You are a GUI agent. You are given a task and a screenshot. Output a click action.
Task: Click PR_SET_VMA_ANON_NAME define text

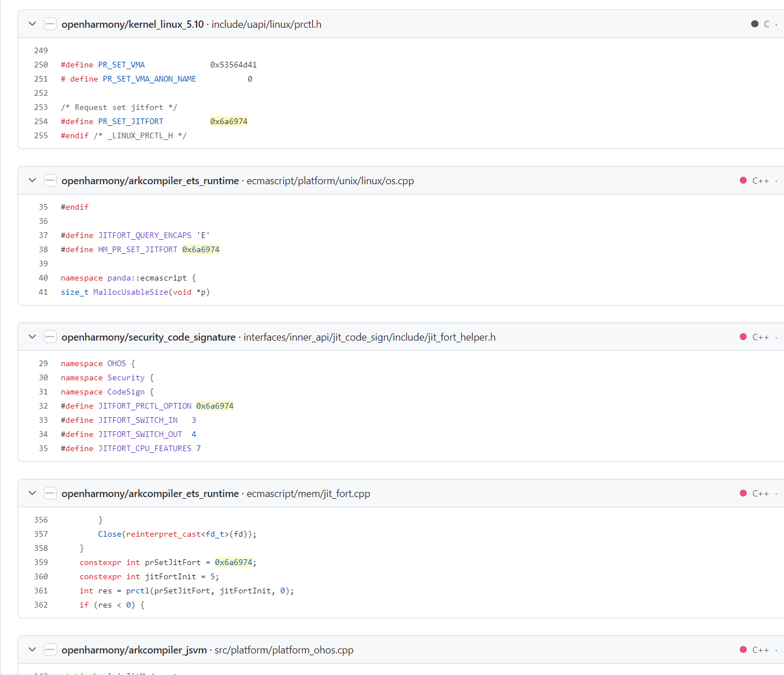click(150, 79)
